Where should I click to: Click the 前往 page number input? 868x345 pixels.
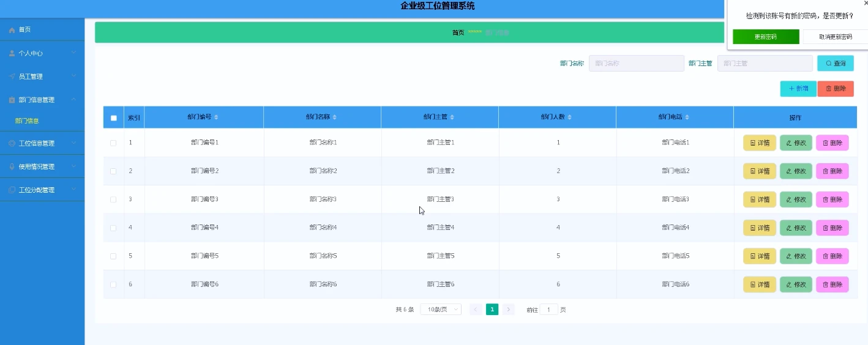click(x=549, y=310)
